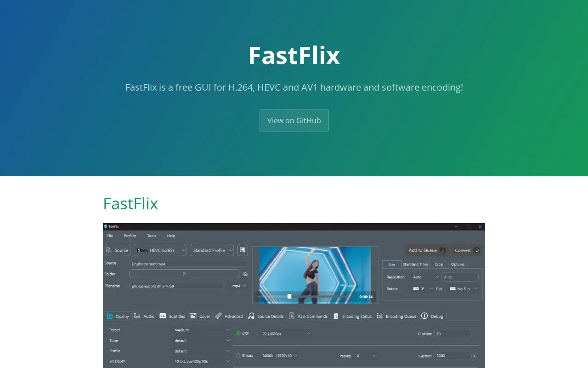Screen dimensions: 588x368
Task: Open the Options tab
Action: [458, 264]
